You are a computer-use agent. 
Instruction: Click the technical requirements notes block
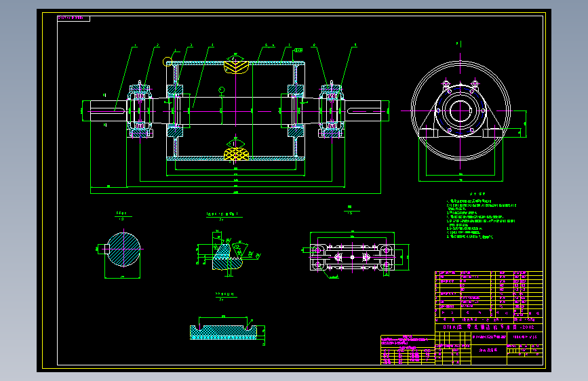(x=481, y=219)
